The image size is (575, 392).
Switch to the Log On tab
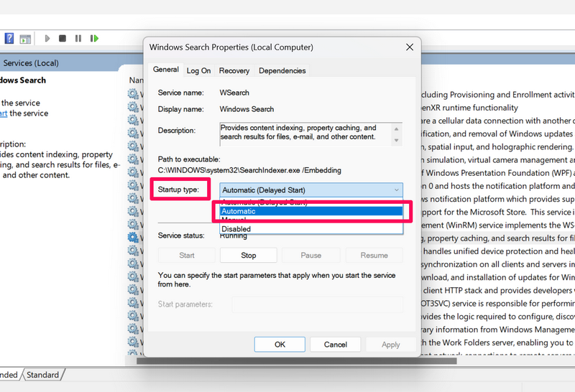pyautogui.click(x=198, y=70)
